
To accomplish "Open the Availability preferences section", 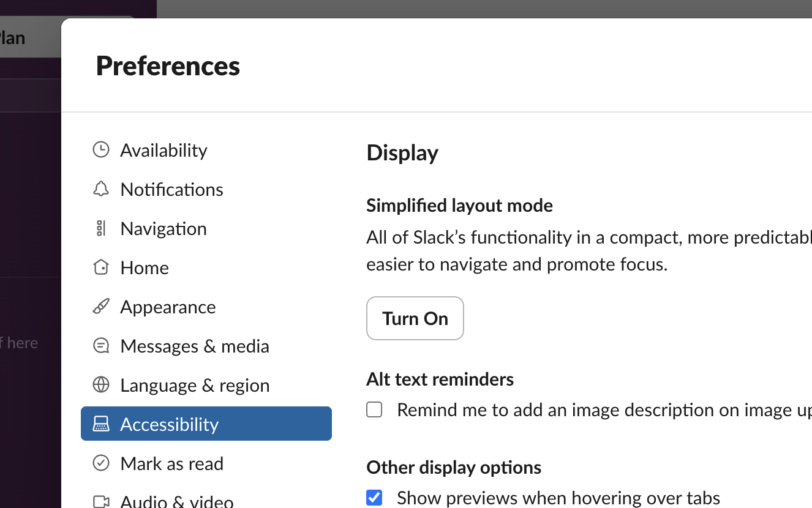I will 206,150.
